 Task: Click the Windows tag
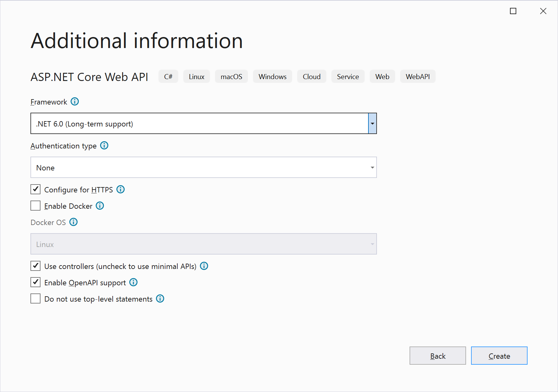coord(272,76)
